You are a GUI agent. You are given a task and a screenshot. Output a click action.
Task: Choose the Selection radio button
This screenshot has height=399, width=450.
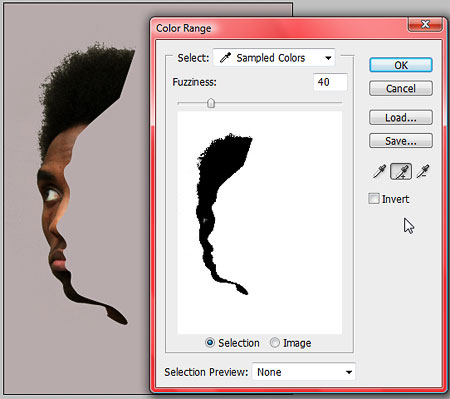pyautogui.click(x=210, y=343)
